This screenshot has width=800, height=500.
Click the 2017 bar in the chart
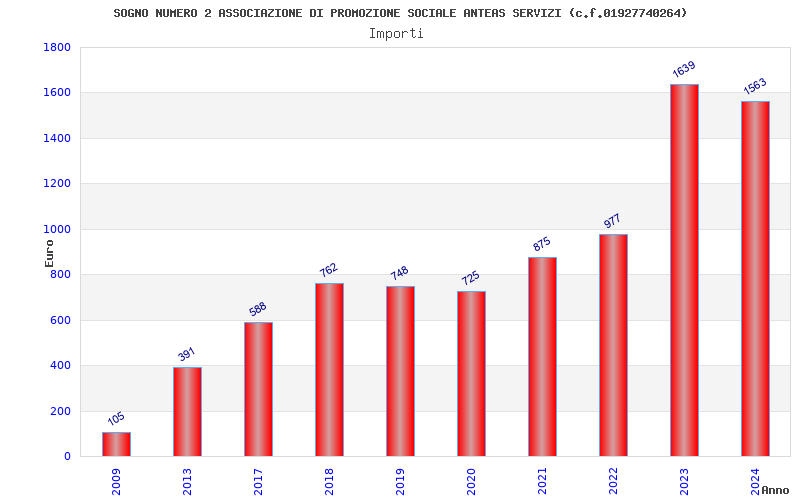(258, 389)
